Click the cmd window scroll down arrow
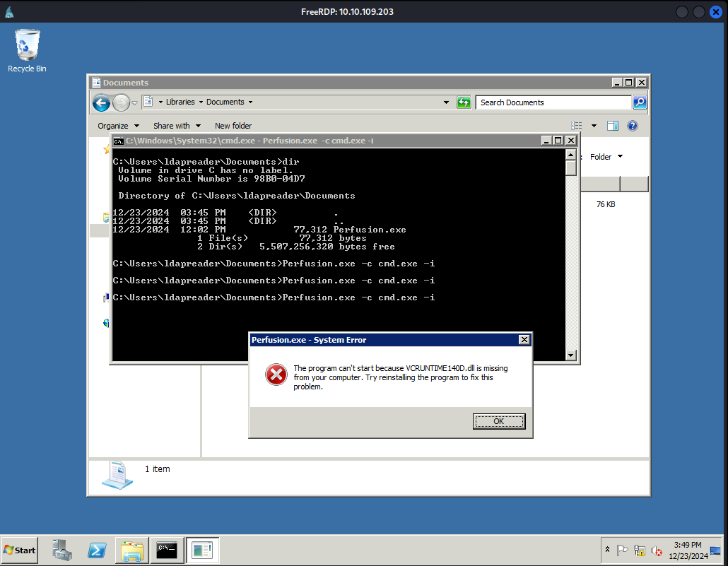Viewport: 728px width, 566px height. pos(571,355)
